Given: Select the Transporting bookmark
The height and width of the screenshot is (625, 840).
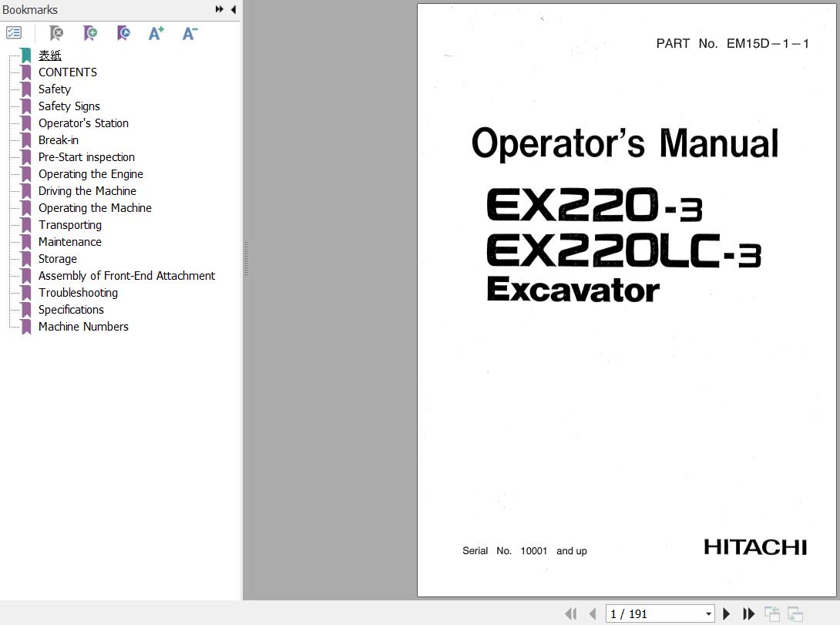Looking at the screenshot, I should pyautogui.click(x=70, y=225).
